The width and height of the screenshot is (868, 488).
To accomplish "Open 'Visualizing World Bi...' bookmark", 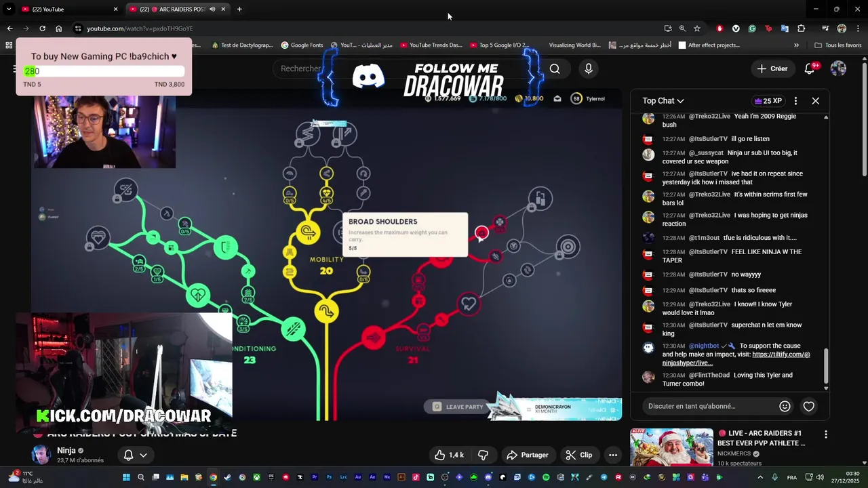I will tap(575, 45).
